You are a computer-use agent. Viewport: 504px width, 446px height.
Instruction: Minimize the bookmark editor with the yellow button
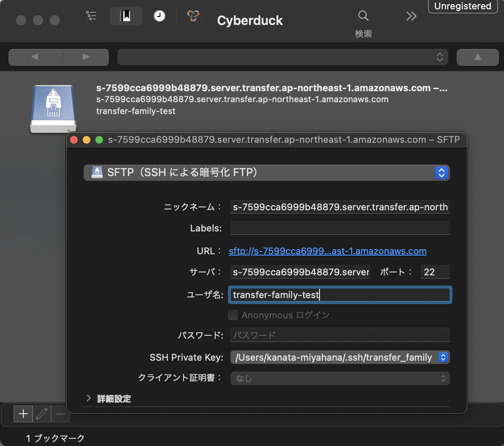click(x=87, y=140)
